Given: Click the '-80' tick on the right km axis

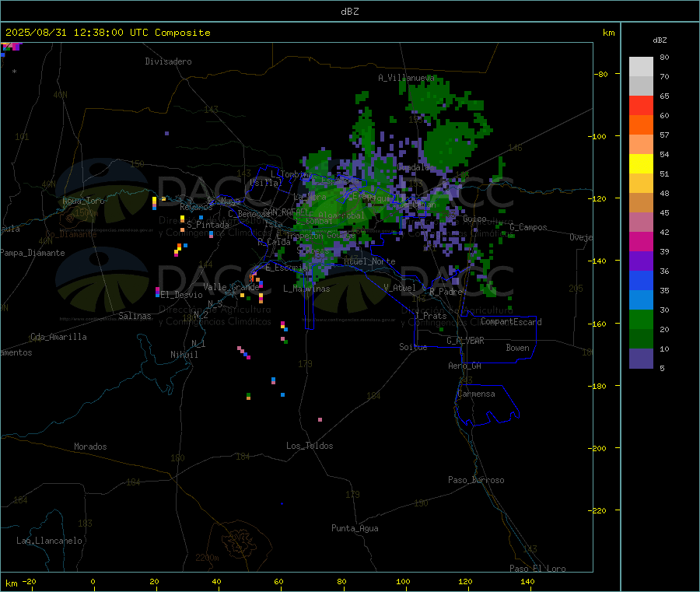Looking at the screenshot, I should [601, 74].
